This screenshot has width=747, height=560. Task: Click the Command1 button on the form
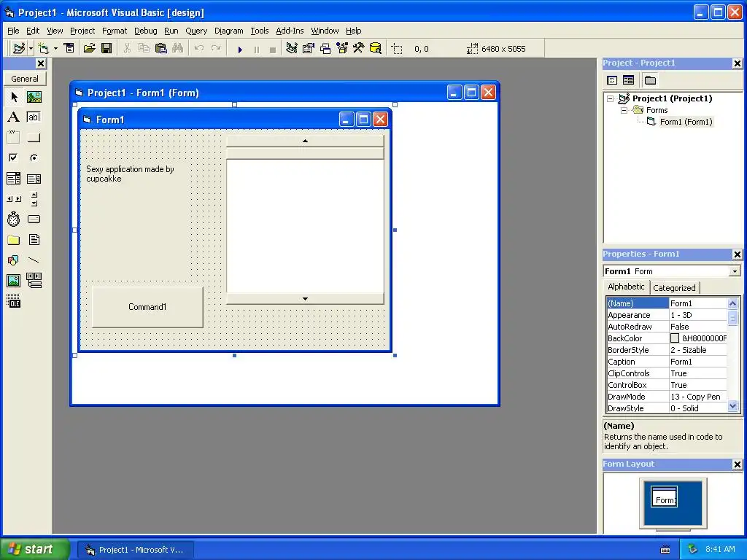[x=147, y=307]
